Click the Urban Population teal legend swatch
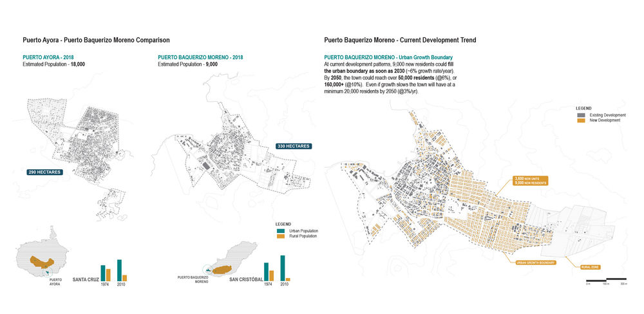644x314 pixels. pyautogui.click(x=280, y=231)
